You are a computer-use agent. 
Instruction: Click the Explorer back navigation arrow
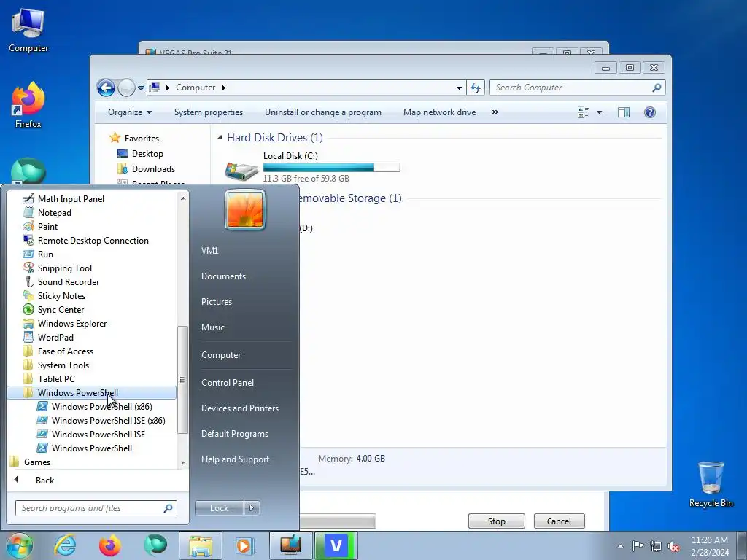106,87
